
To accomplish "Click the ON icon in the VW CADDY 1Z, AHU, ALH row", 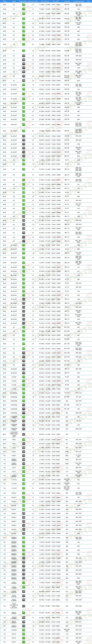I will click(24, 456).
